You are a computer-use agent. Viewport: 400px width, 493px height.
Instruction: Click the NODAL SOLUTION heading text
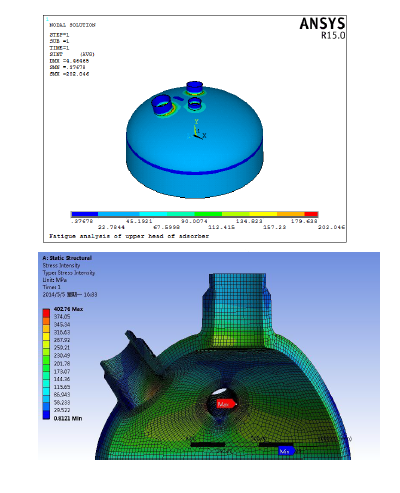coord(72,25)
